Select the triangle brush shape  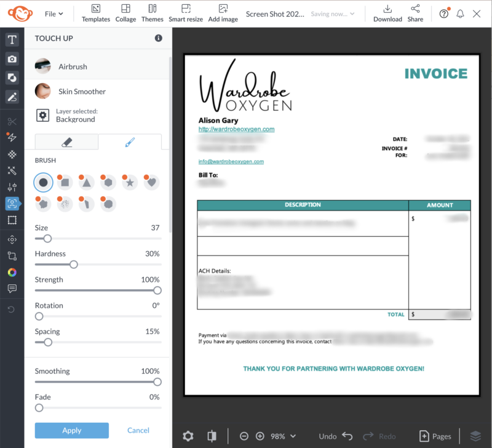click(87, 182)
